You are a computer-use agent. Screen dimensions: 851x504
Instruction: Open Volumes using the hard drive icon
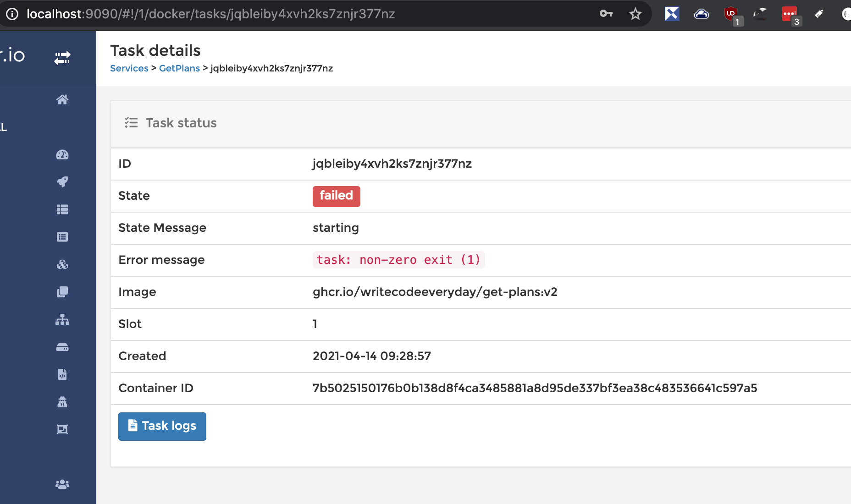(x=62, y=347)
